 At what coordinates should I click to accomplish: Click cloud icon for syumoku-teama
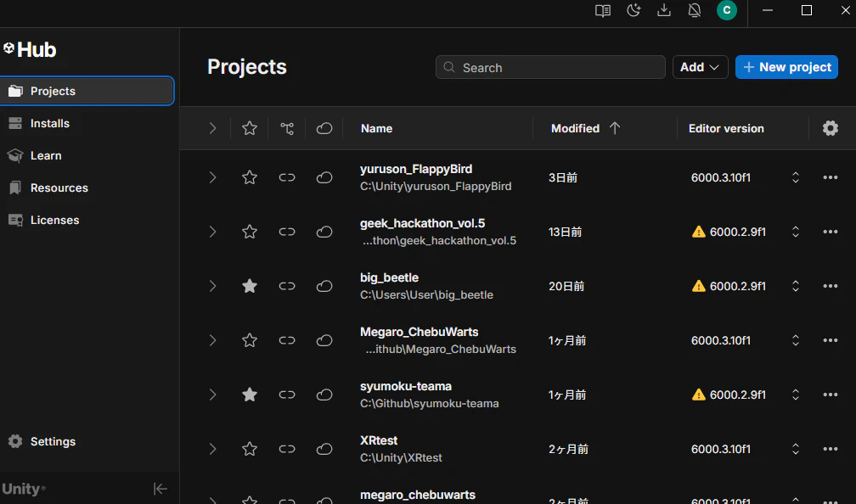click(324, 395)
